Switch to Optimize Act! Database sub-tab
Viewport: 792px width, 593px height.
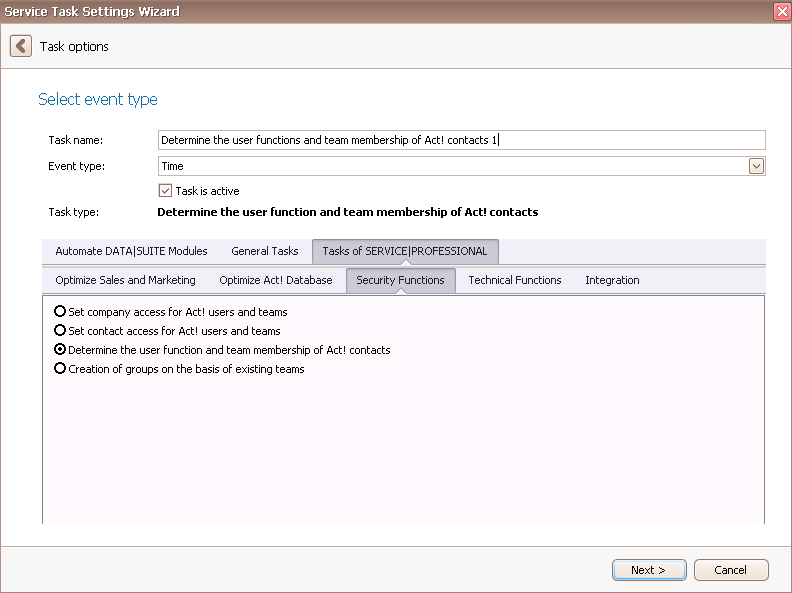276,280
